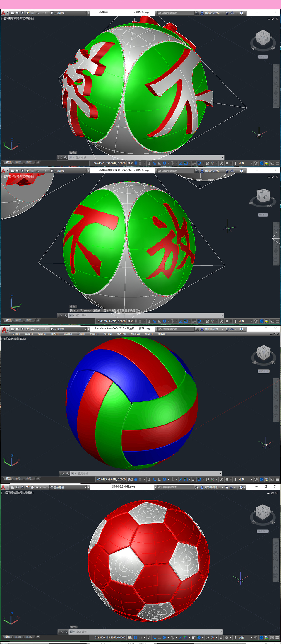
Task: Click 格式(O) menu in 排球.dwg window
Action: [x=68, y=334]
